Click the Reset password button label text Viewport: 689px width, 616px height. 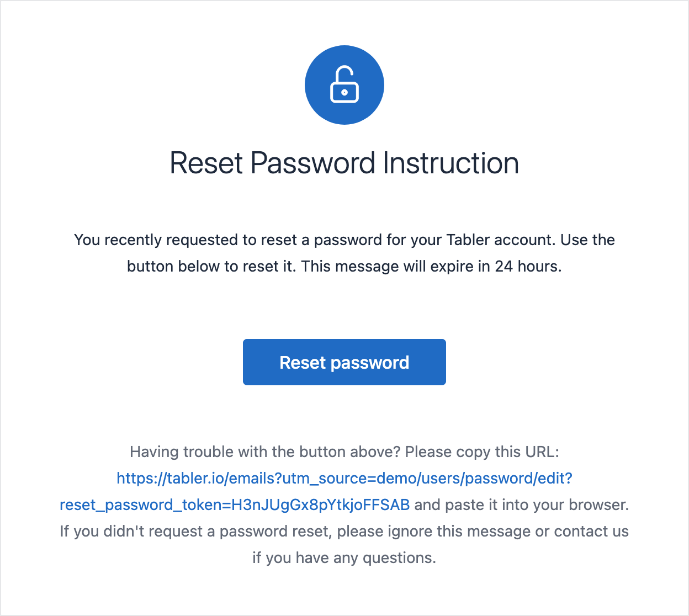point(344,362)
